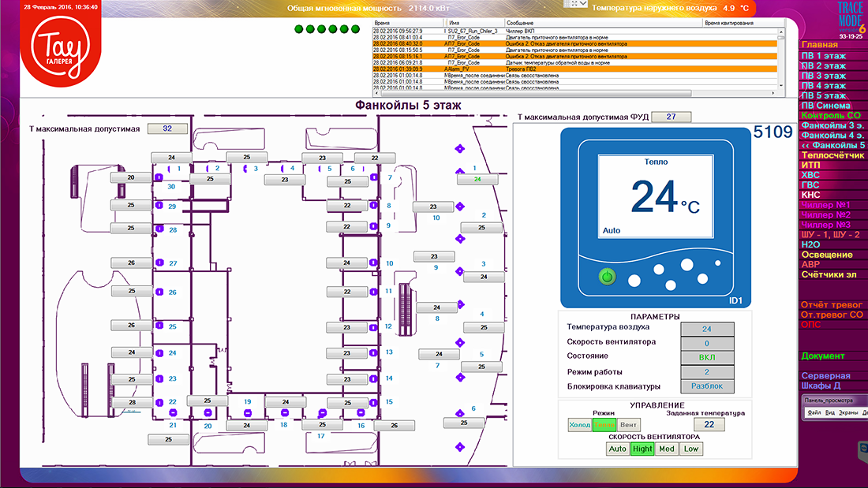Image resolution: width=868 pixels, height=488 pixels.
Task: Click the Разблок keyboard lock button
Action: 706,386
